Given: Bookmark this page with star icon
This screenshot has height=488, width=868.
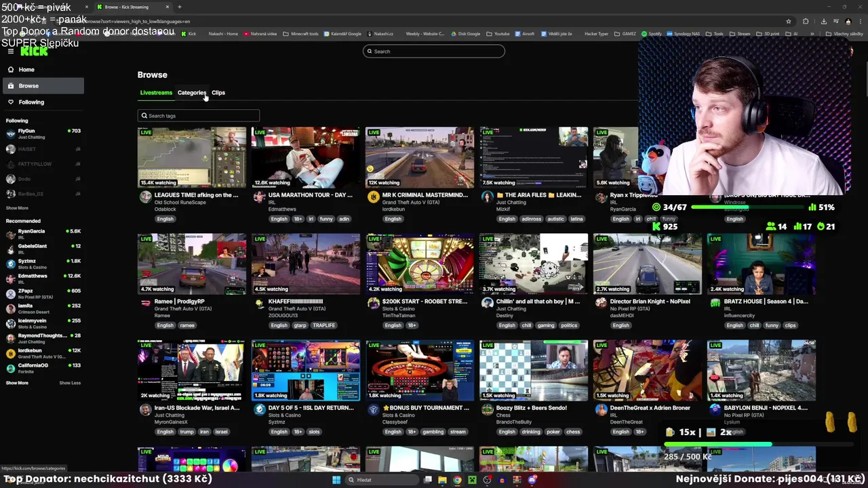Looking at the screenshot, I should point(789,21).
